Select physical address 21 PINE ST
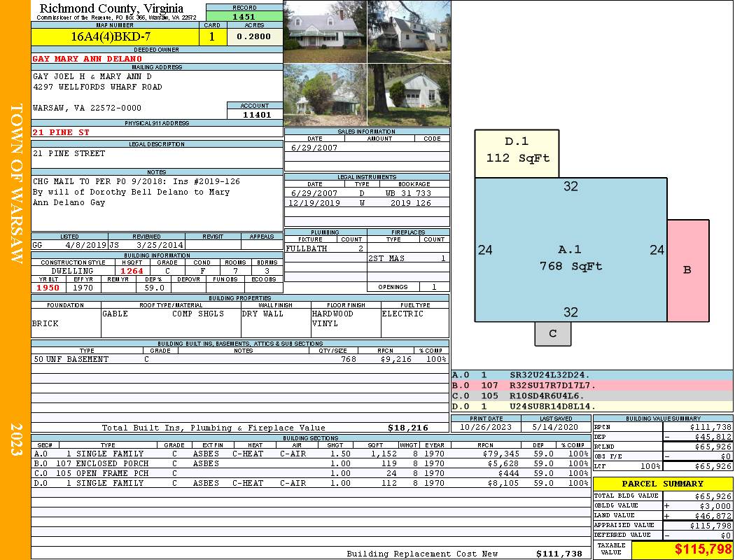The width and height of the screenshot is (735, 560). pyautogui.click(x=61, y=132)
